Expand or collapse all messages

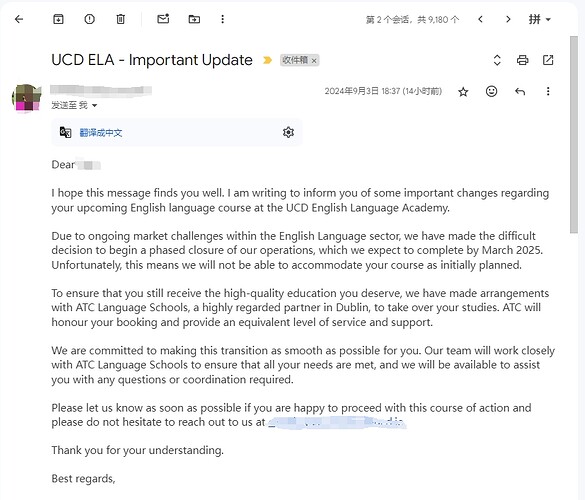tap(497, 60)
